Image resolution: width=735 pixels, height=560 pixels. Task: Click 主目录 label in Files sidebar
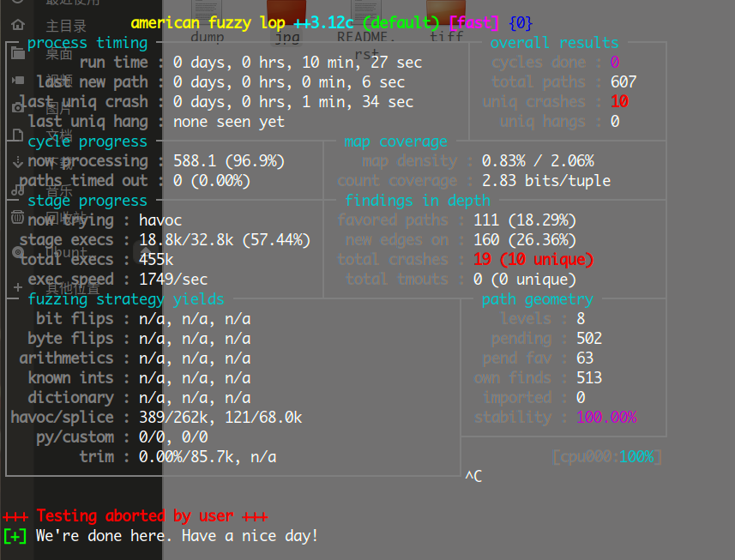pyautogui.click(x=66, y=26)
